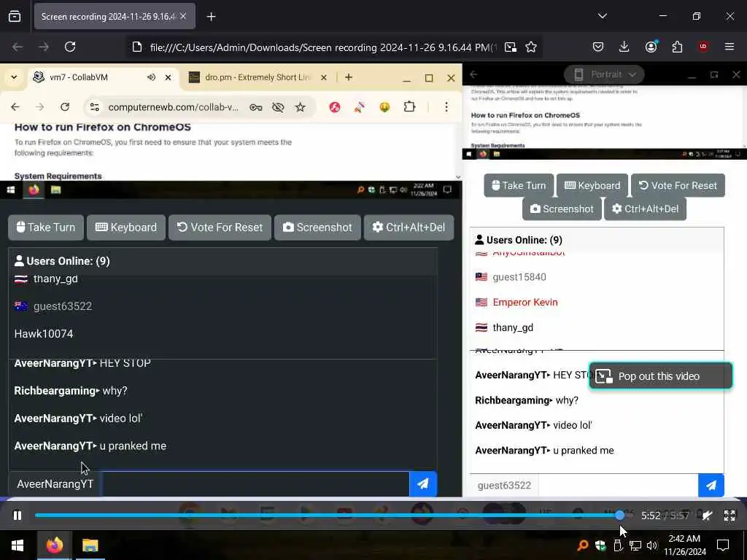Toggle the speaker mute icon on vm7 tab
This screenshot has height=560, width=747.
151,77
